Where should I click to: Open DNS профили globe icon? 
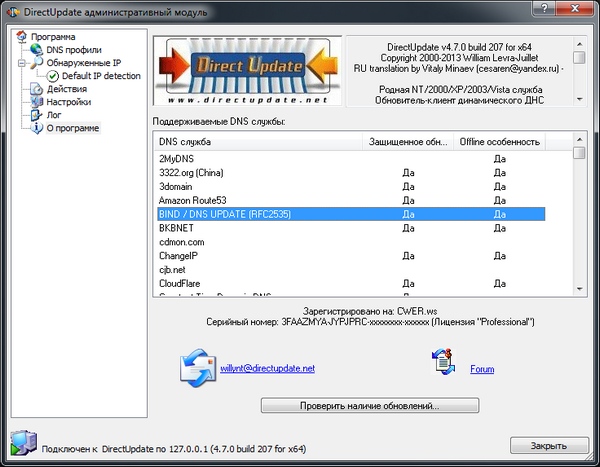pyautogui.click(x=36, y=50)
